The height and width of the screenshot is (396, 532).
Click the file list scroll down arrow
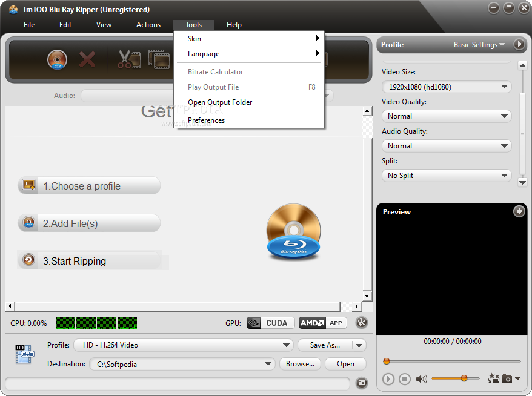click(367, 295)
